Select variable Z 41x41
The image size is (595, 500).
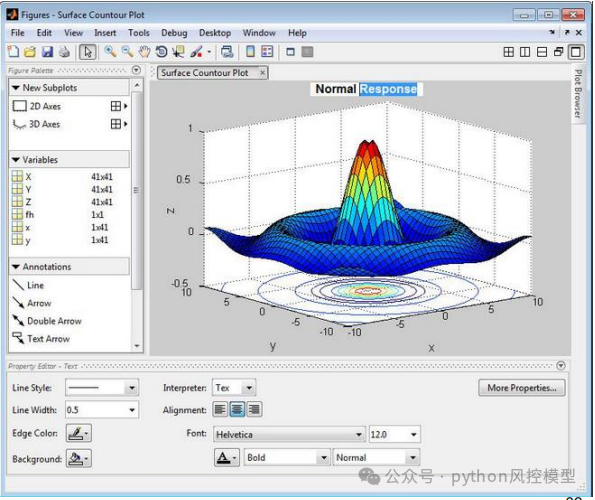[62, 202]
